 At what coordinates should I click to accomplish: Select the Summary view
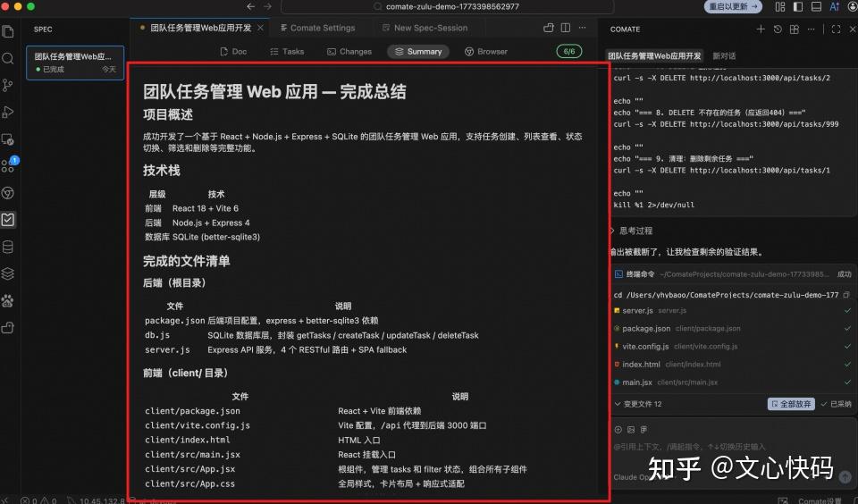418,52
